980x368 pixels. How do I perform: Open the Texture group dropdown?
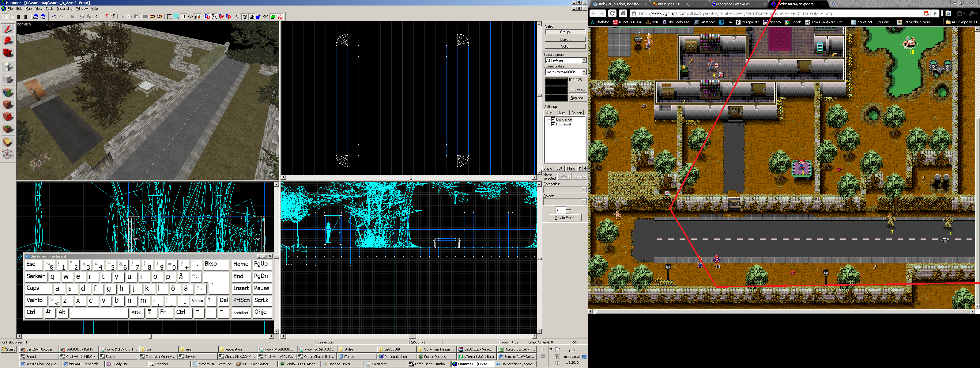[x=584, y=60]
